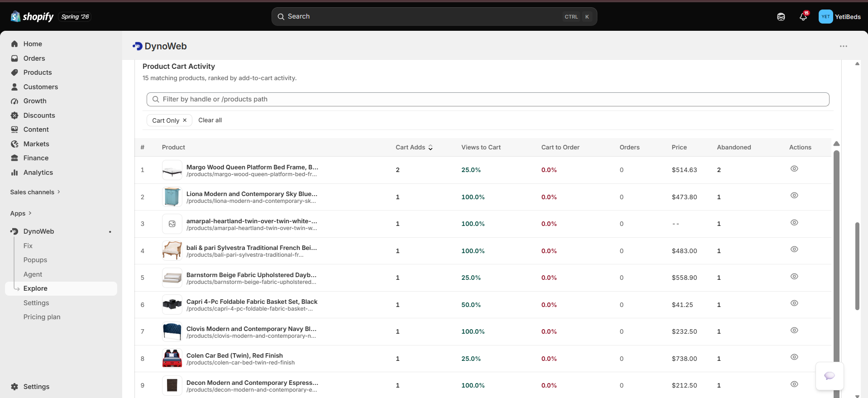Click the pin dot beside DynoWeb
The image size is (868, 398).
pos(110,232)
